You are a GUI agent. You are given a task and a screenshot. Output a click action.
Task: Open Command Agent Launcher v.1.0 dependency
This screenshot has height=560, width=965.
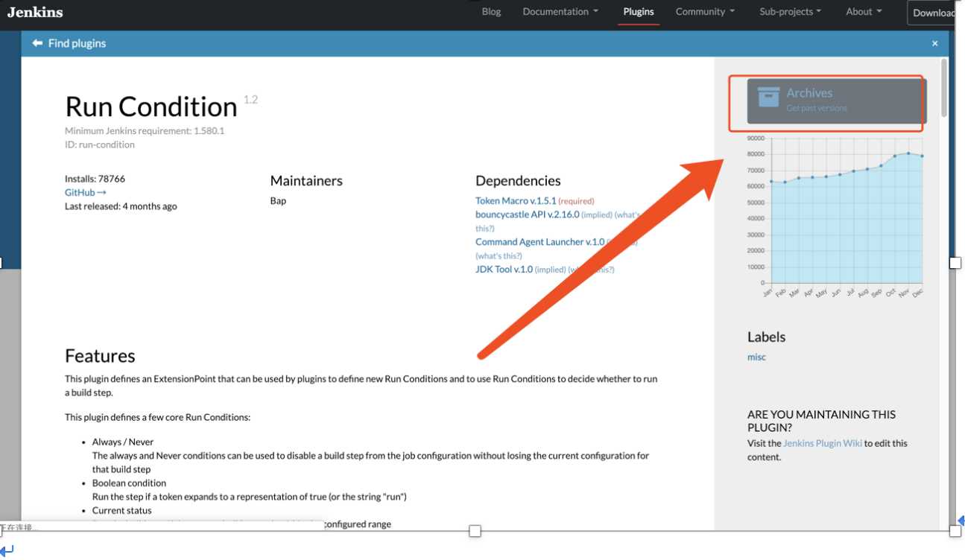point(540,242)
